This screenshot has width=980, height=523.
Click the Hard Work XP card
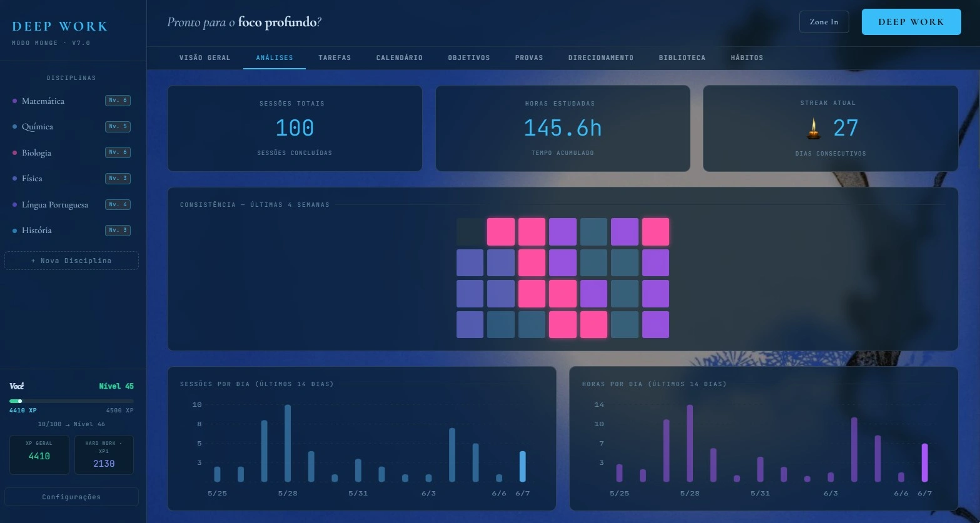[x=104, y=455]
